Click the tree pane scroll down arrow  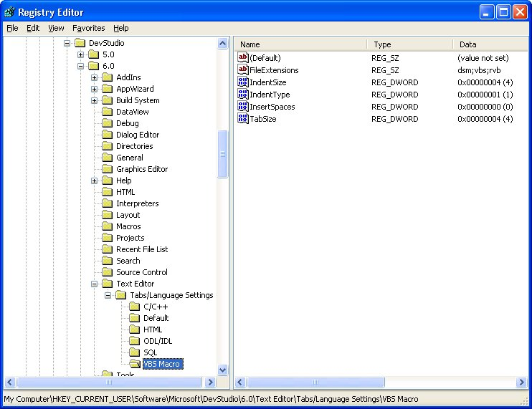(x=222, y=370)
